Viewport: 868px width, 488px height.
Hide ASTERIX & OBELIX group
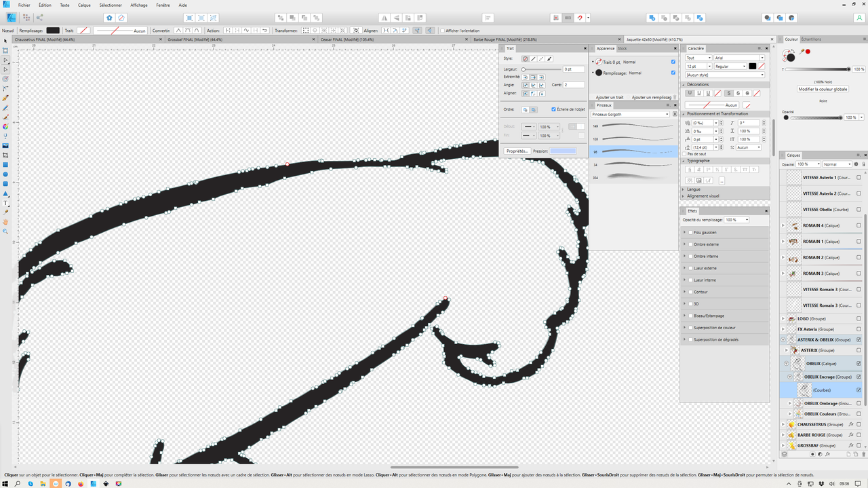[859, 339]
